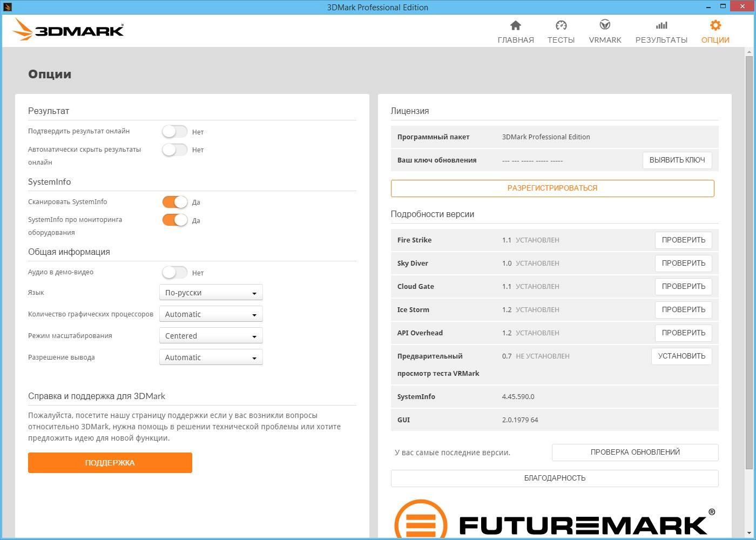Screen dimensions: 756x540
Task: Switch to the РЕЗУЛЬТАТЫ tab label
Action: (x=661, y=40)
